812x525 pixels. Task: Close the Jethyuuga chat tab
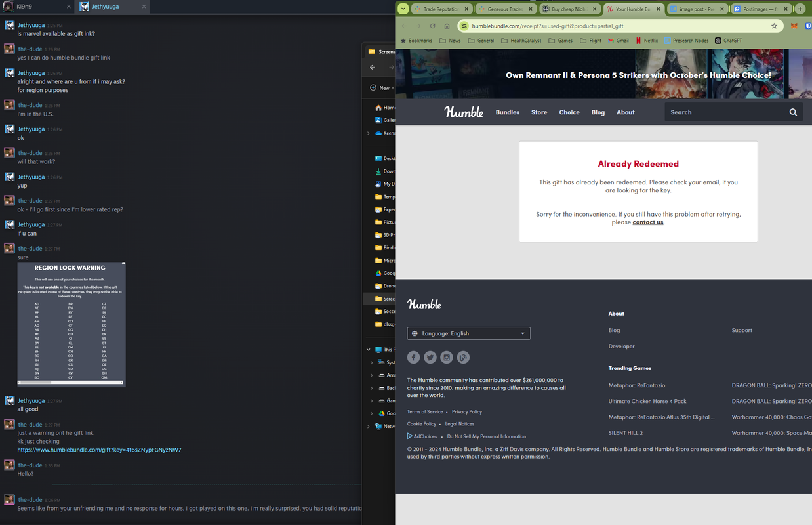143,7
